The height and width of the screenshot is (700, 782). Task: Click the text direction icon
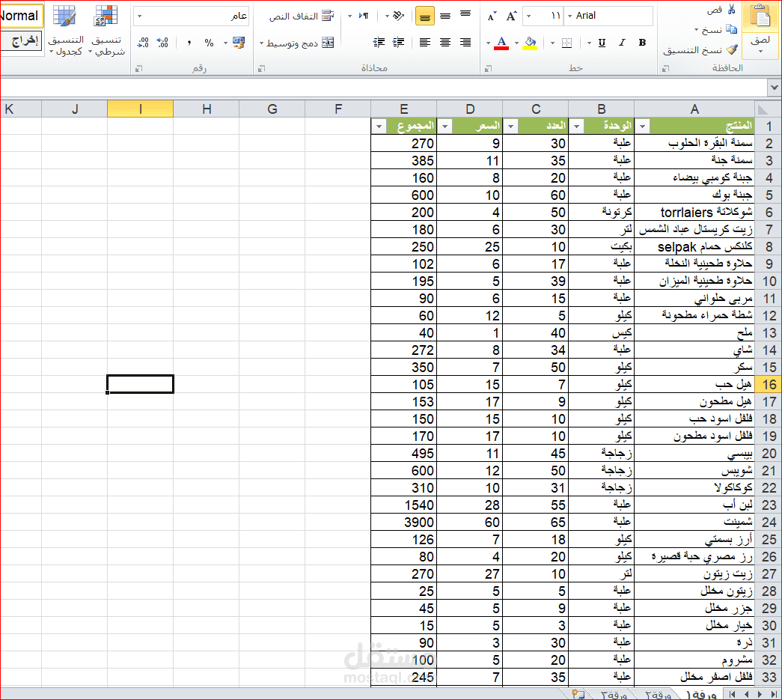click(x=364, y=16)
